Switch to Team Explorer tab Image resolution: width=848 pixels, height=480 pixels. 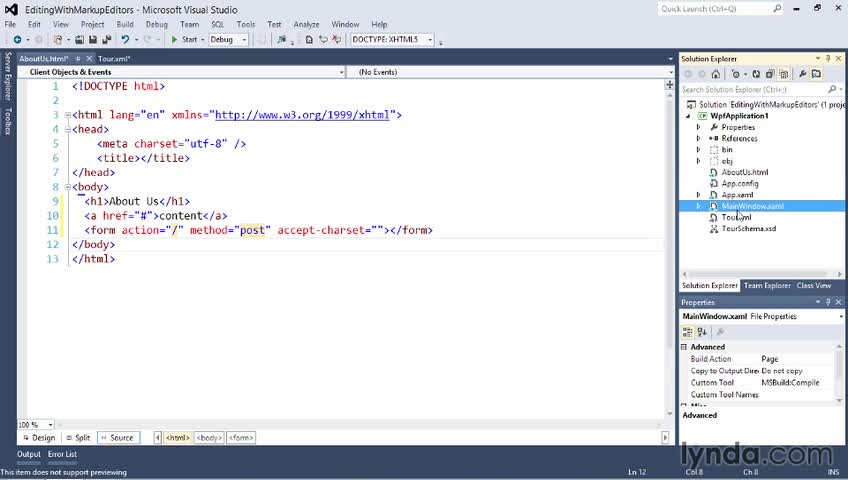pyautogui.click(x=767, y=285)
